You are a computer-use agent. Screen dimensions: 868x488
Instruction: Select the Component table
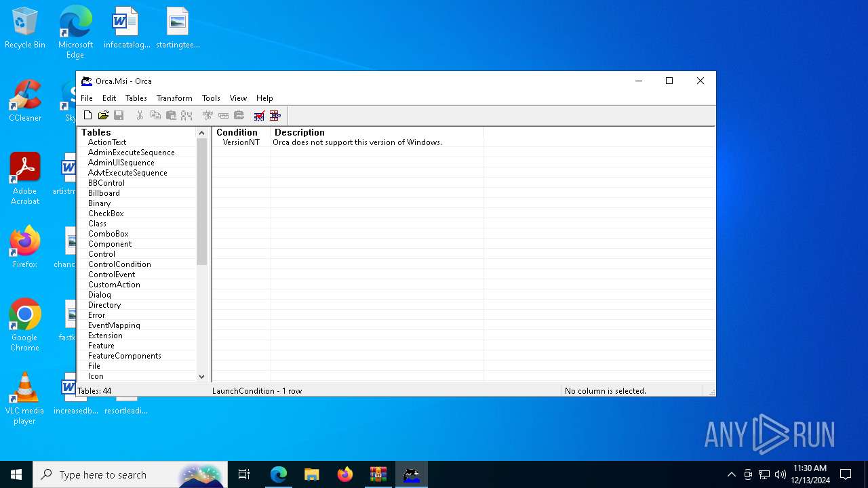[x=110, y=244]
